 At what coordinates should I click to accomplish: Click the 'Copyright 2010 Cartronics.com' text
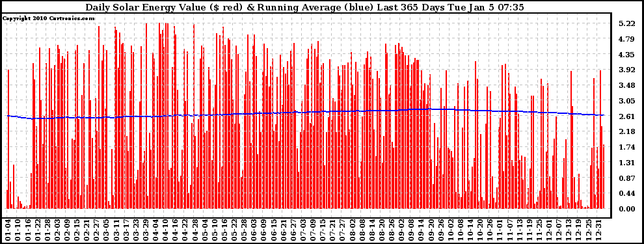pyautogui.click(x=49, y=18)
